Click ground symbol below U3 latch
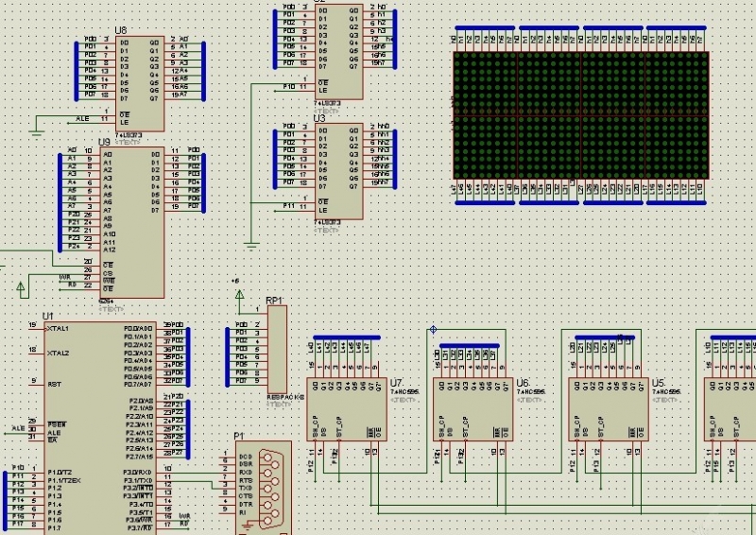 pos(250,246)
